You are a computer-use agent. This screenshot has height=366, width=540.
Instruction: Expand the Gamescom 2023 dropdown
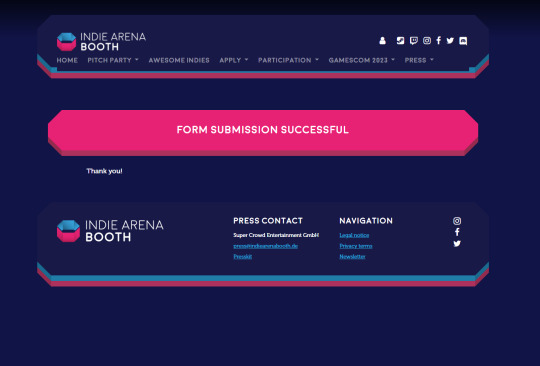click(362, 60)
